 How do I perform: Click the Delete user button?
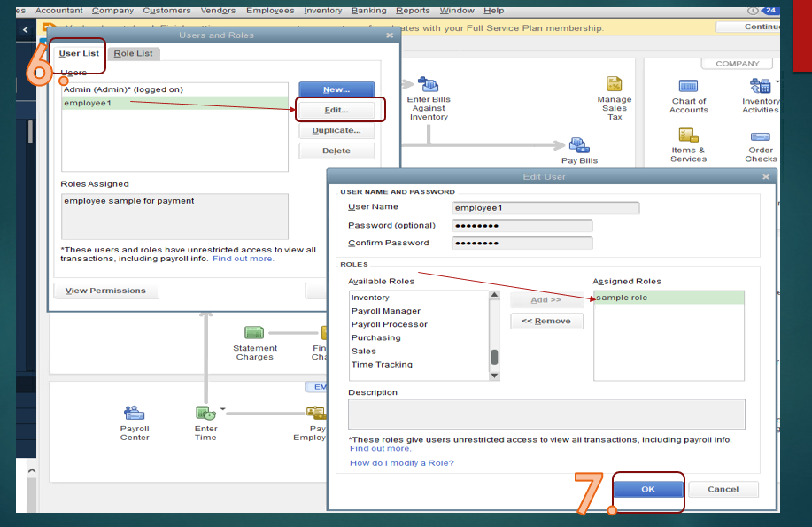tap(336, 151)
